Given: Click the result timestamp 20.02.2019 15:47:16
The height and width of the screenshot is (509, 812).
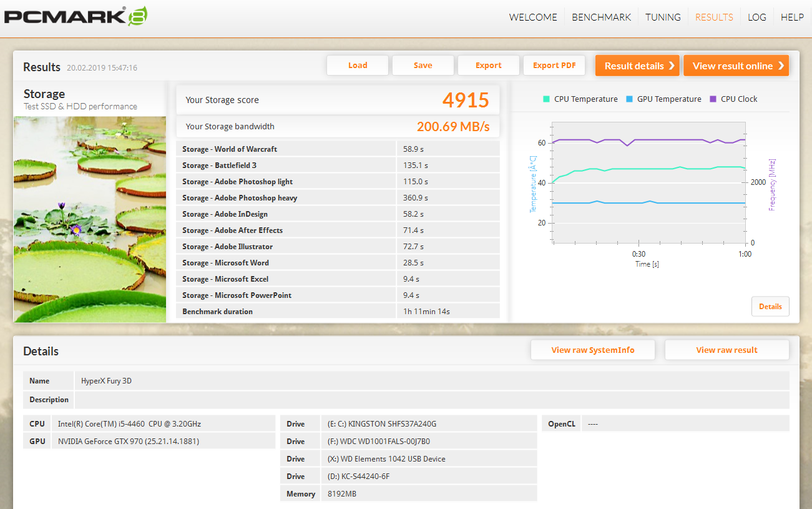Looking at the screenshot, I should click(x=102, y=68).
